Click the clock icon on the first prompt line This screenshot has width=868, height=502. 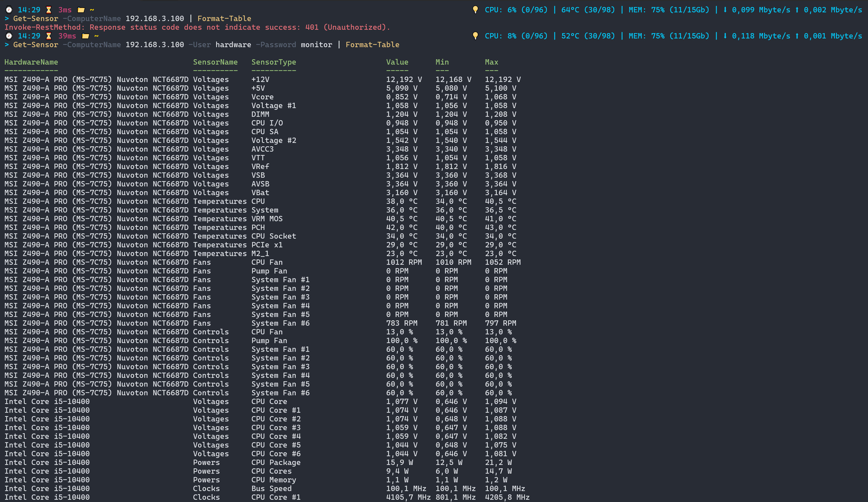pyautogui.click(x=9, y=10)
